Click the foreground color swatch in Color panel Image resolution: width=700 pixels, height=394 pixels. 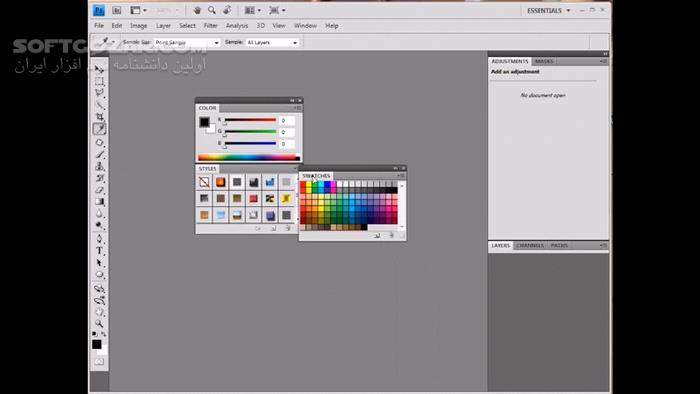point(204,122)
